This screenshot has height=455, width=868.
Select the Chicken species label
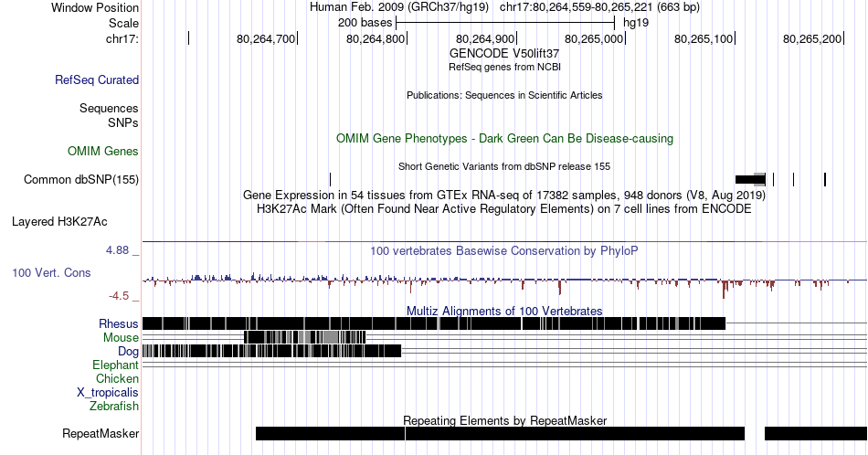tap(117, 378)
